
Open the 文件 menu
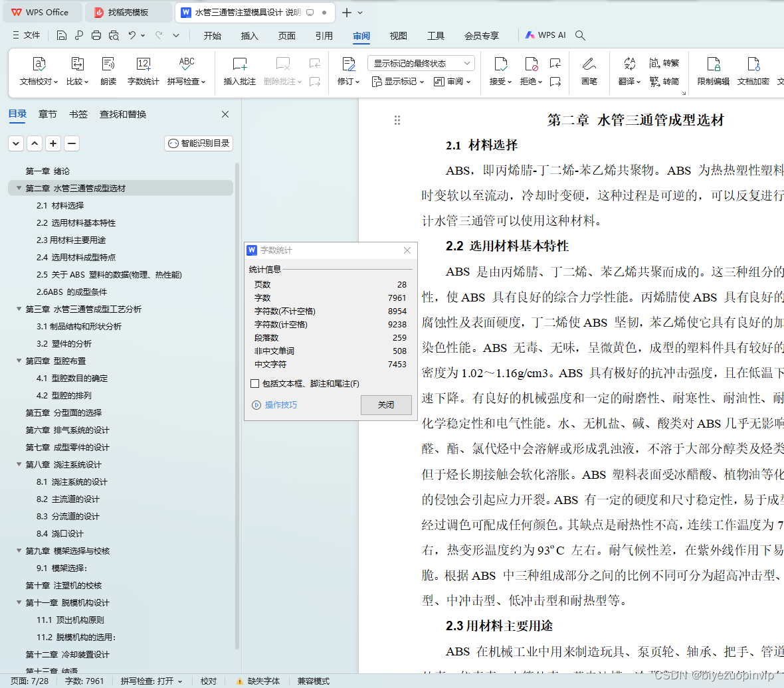(26, 35)
